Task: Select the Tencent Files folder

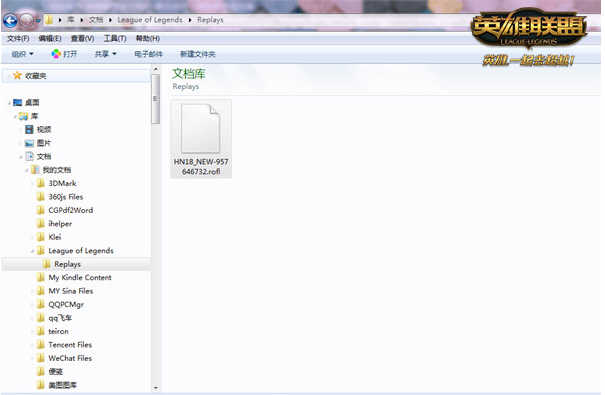Action: tap(70, 345)
